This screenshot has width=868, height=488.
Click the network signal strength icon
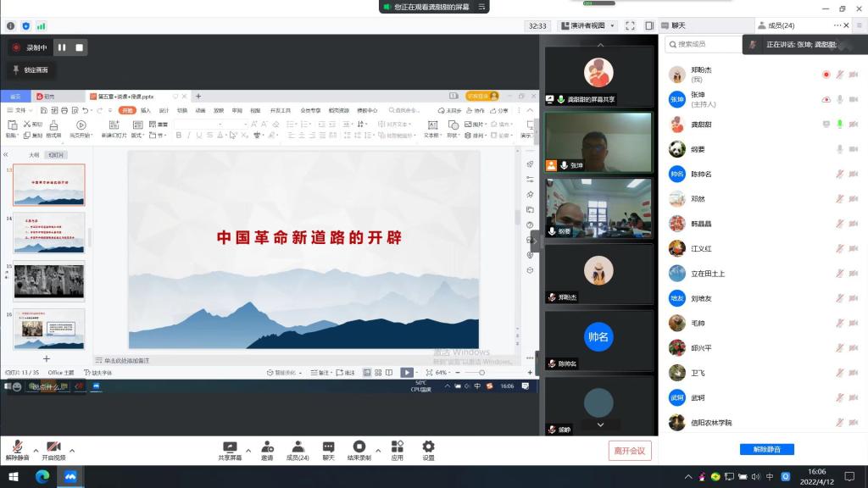[41, 26]
